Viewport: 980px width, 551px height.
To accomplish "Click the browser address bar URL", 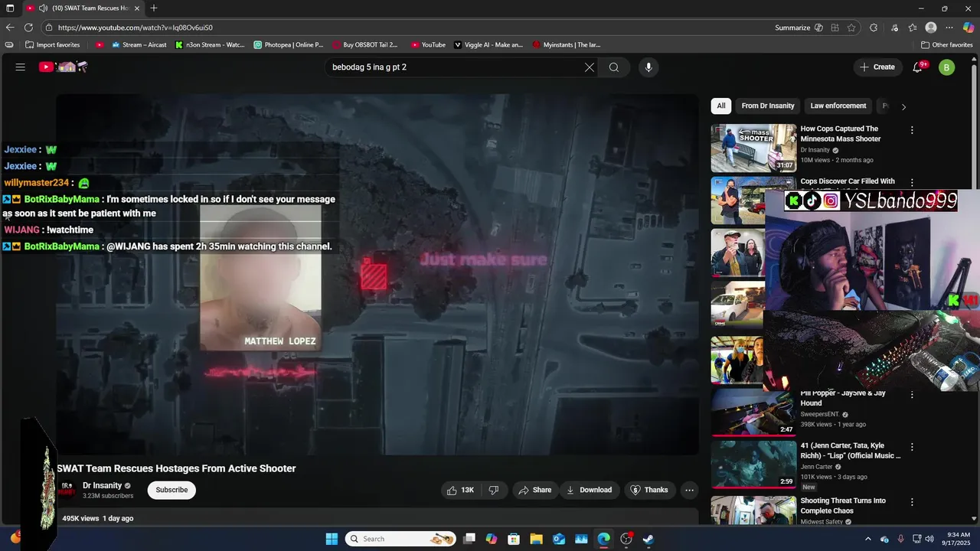I will point(136,28).
